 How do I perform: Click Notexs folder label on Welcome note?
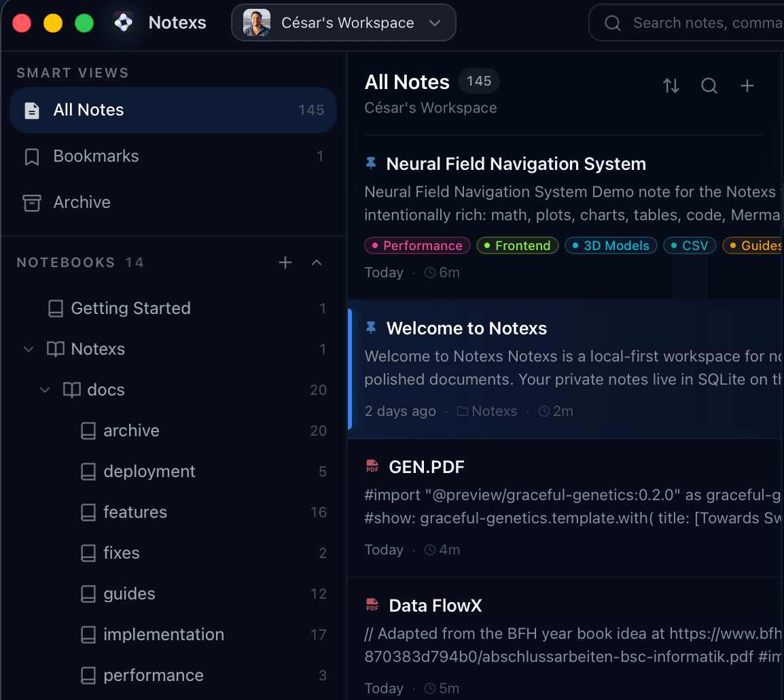(x=487, y=411)
